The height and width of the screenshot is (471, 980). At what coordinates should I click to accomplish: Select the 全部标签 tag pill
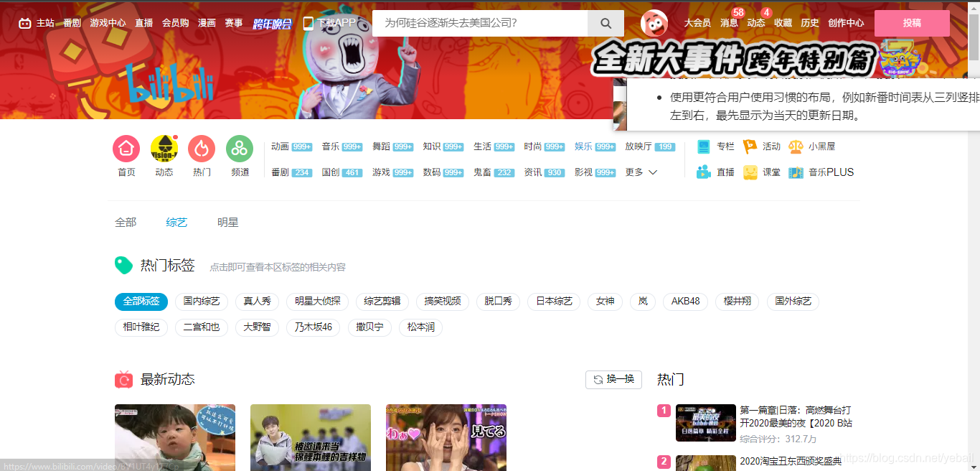(x=141, y=302)
